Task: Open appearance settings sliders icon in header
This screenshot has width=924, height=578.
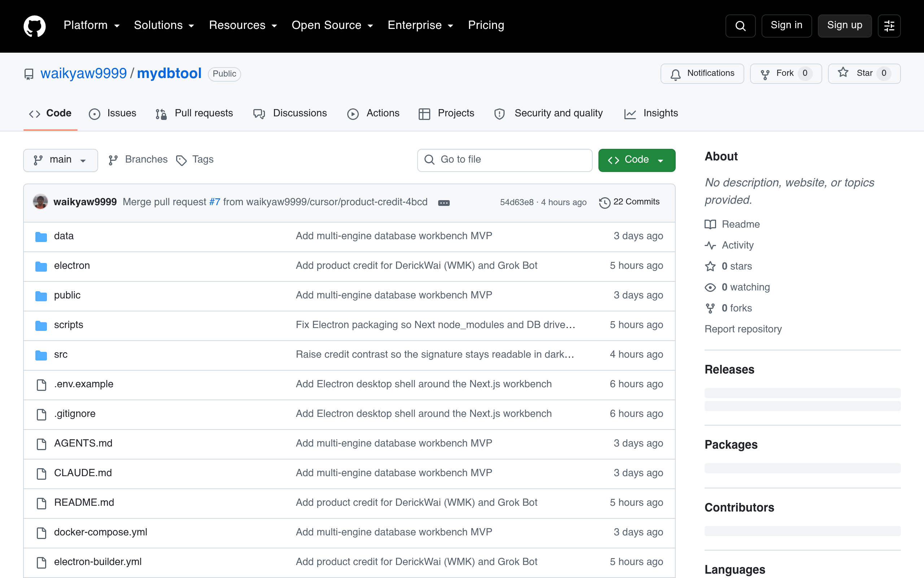Action: click(889, 26)
